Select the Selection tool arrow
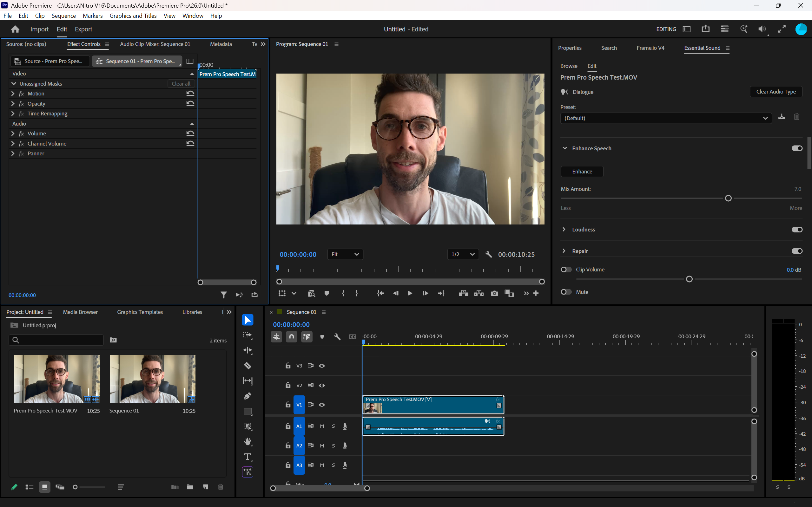The height and width of the screenshot is (507, 812). pyautogui.click(x=248, y=320)
